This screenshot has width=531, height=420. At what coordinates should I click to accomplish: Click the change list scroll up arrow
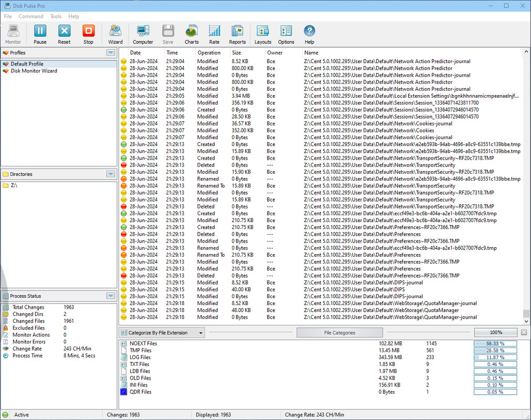pos(526,52)
